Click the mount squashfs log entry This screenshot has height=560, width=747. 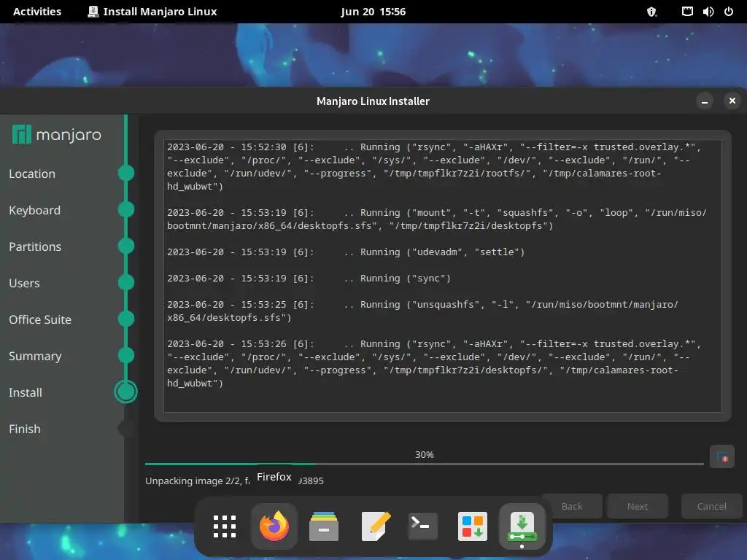point(437,219)
